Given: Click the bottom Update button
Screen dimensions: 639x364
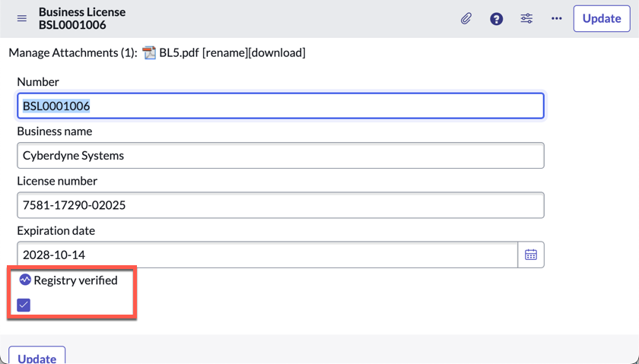Looking at the screenshot, I should [37, 357].
